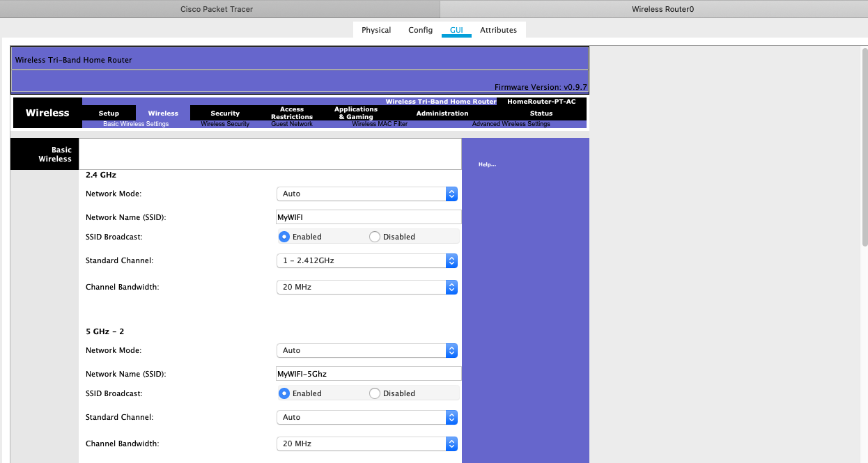
Task: Open the Config tab
Action: click(x=420, y=30)
